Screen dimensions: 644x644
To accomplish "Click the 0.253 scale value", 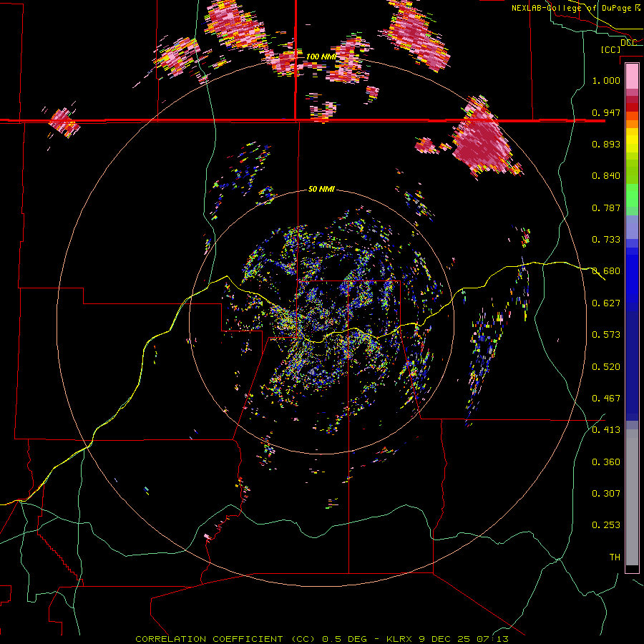I will click(x=606, y=525).
